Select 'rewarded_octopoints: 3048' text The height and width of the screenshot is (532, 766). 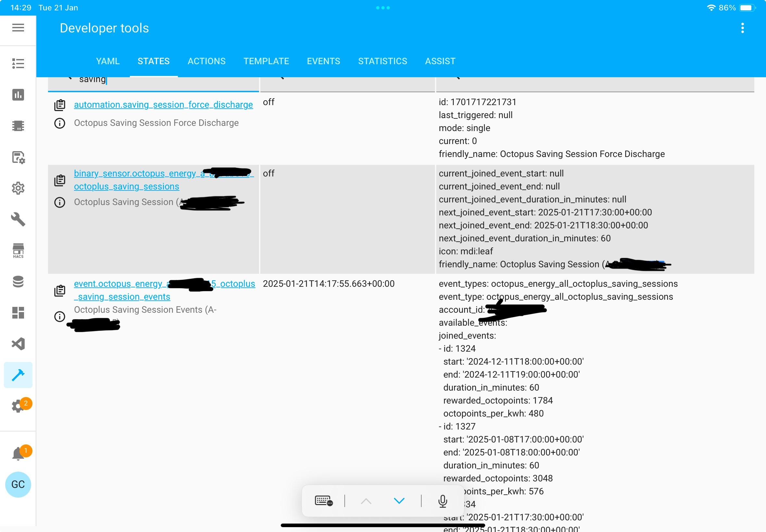498,478
